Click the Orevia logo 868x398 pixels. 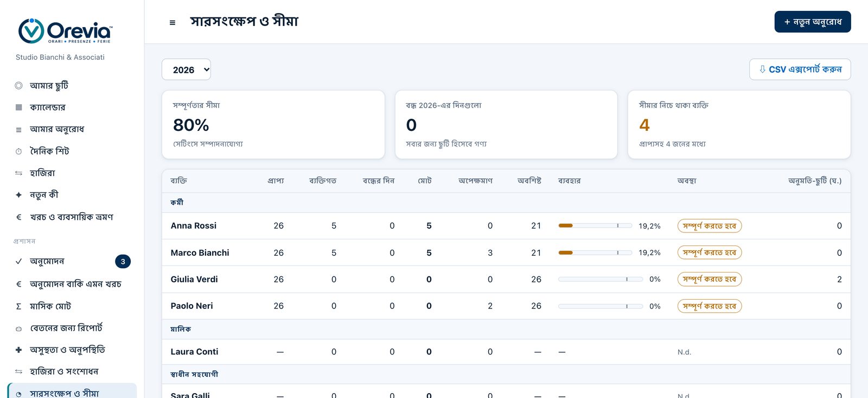point(65,31)
